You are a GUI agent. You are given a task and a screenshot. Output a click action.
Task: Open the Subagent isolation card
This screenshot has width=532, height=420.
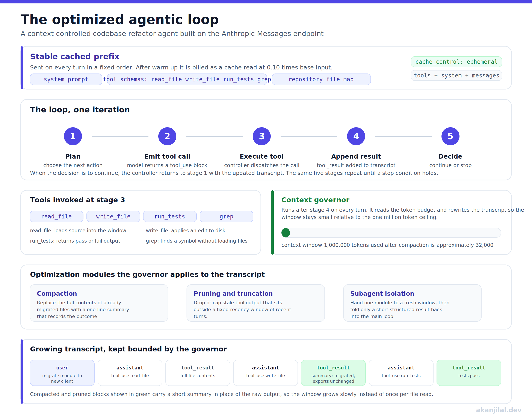pyautogui.click(x=412, y=303)
